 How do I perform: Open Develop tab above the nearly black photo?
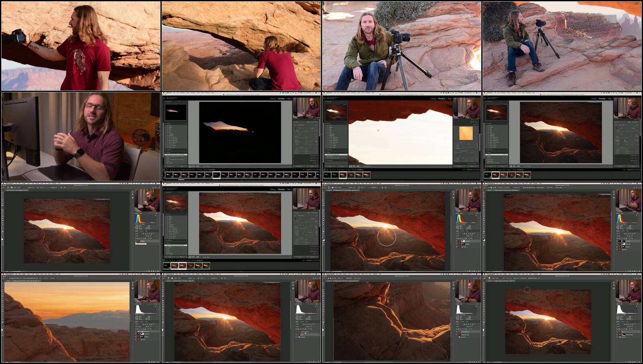pos(281,98)
